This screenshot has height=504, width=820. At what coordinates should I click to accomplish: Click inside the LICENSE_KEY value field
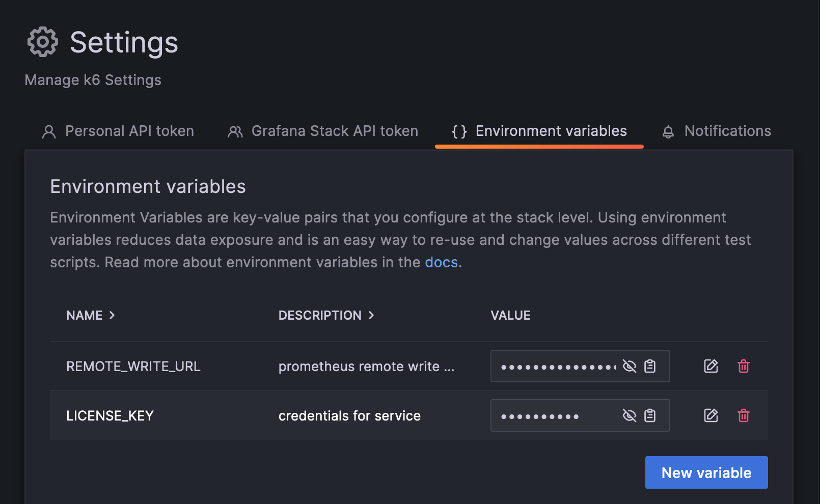point(550,415)
